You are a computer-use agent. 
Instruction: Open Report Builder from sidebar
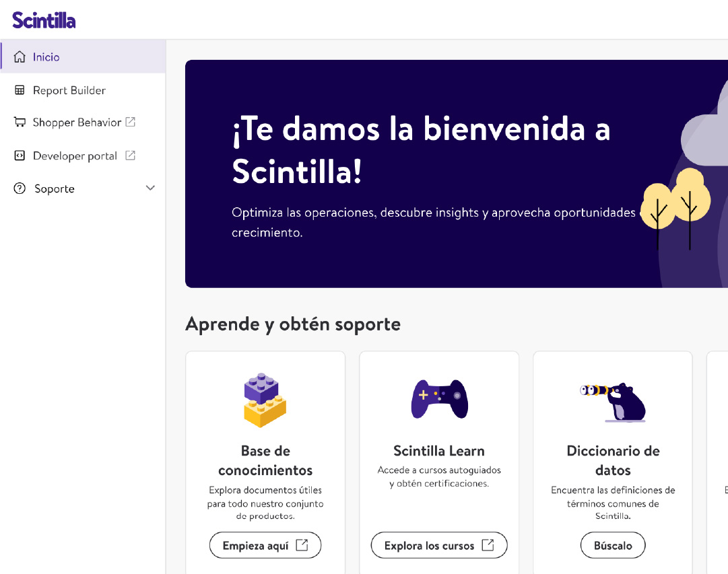[69, 90]
